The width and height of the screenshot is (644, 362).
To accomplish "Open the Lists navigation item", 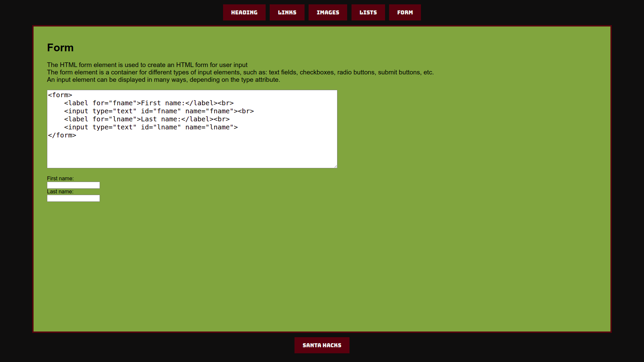I will pos(368,12).
